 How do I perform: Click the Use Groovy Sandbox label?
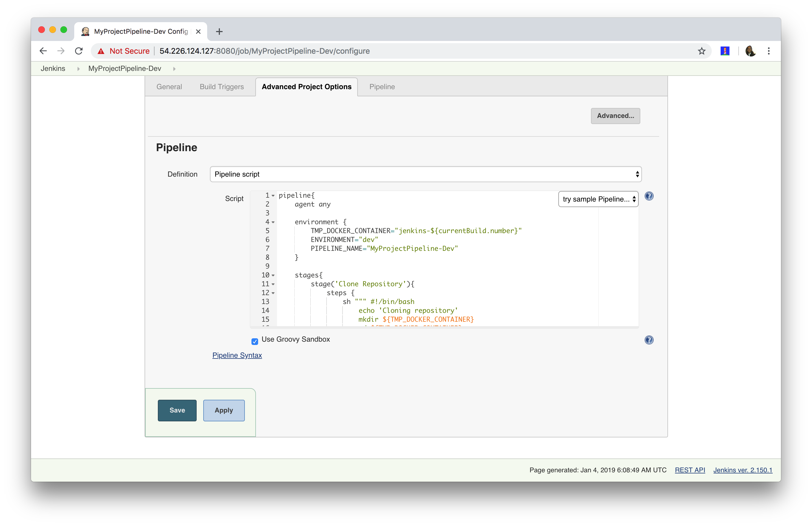[295, 339]
